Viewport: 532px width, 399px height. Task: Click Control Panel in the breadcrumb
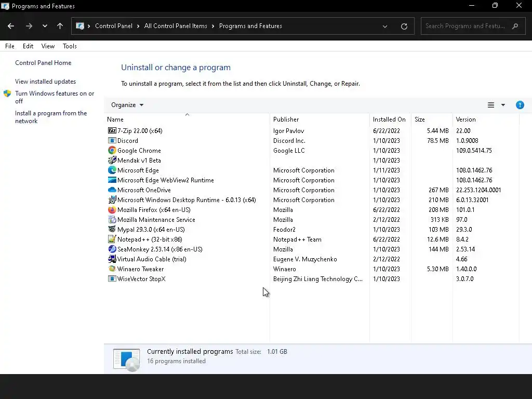[x=114, y=26]
